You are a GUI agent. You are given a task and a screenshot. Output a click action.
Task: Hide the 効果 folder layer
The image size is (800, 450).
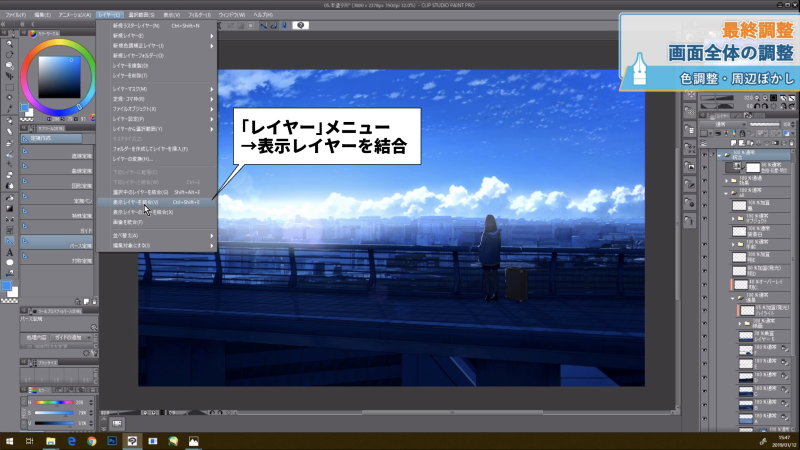[705, 180]
